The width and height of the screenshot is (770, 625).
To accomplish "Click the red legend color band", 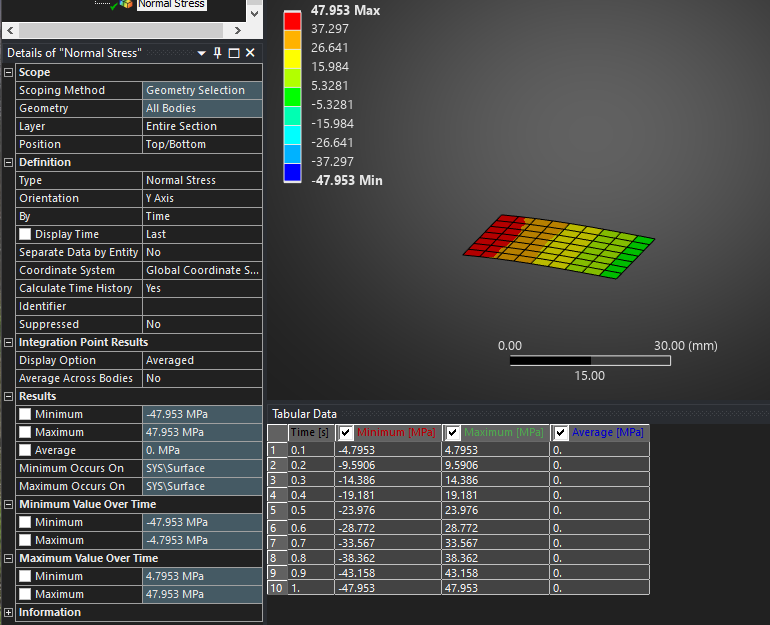I will (x=292, y=20).
